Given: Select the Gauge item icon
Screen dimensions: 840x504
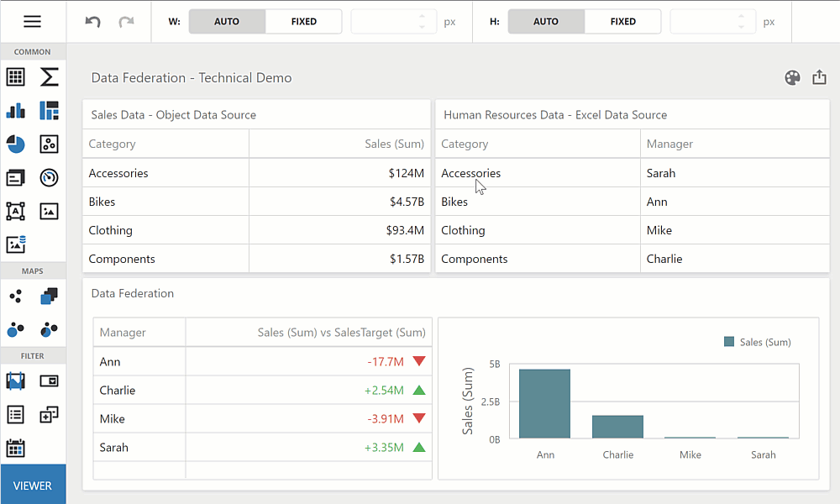Looking at the screenshot, I should (x=49, y=177).
